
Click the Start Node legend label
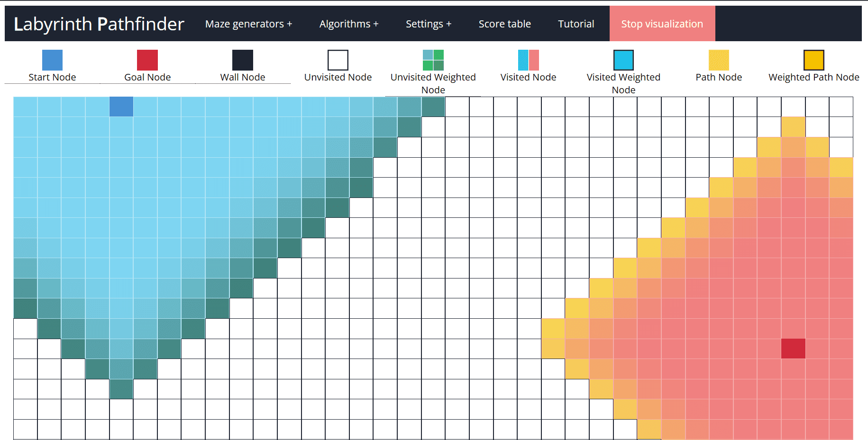point(52,77)
